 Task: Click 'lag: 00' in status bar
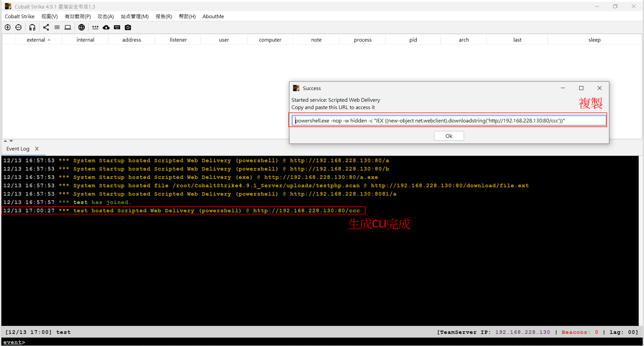click(622, 332)
